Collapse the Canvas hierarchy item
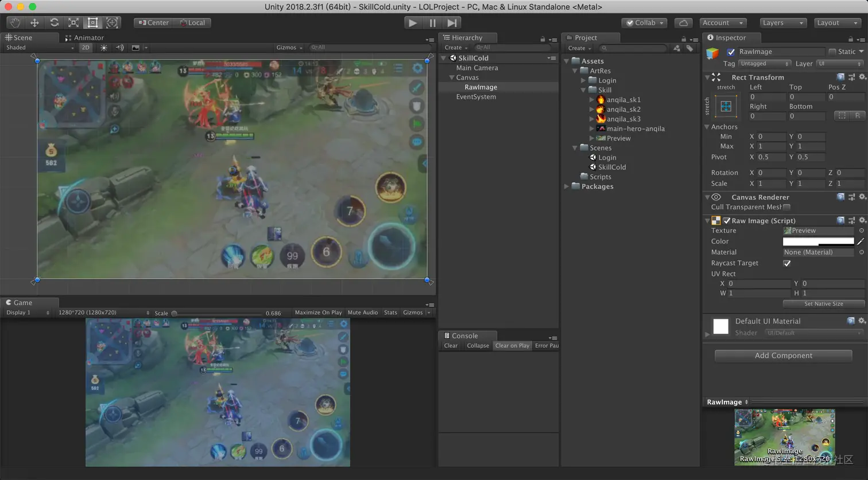This screenshot has height=480, width=868. (452, 77)
